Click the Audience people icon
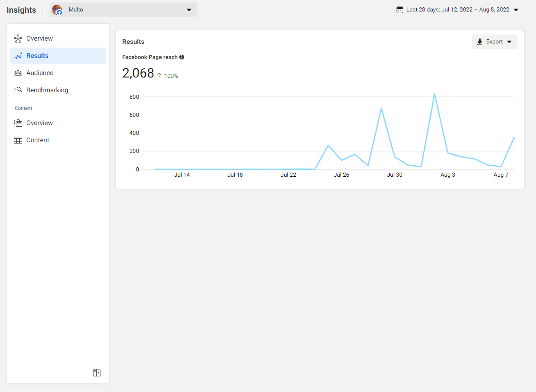This screenshot has height=392, width=536. [x=18, y=73]
